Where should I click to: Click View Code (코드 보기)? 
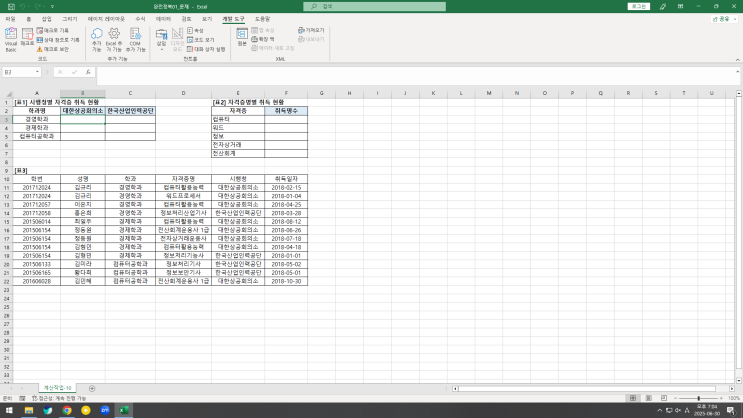[201, 40]
